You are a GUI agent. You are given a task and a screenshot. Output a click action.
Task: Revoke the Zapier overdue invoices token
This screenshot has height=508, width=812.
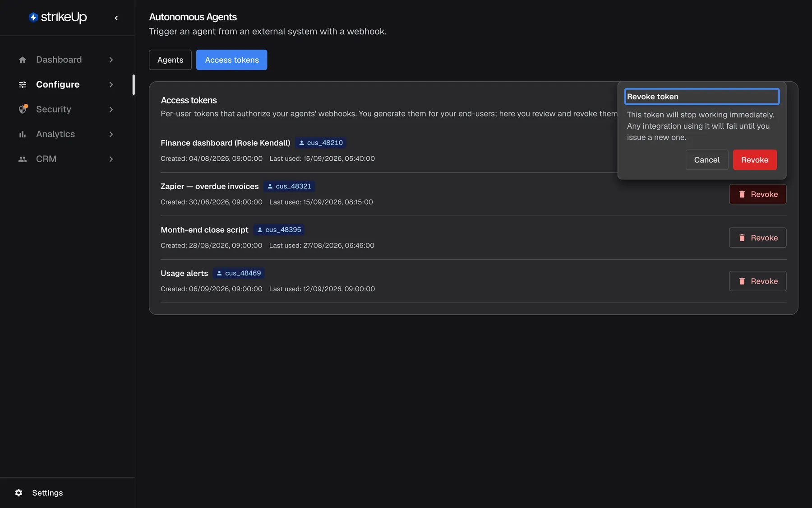click(758, 194)
